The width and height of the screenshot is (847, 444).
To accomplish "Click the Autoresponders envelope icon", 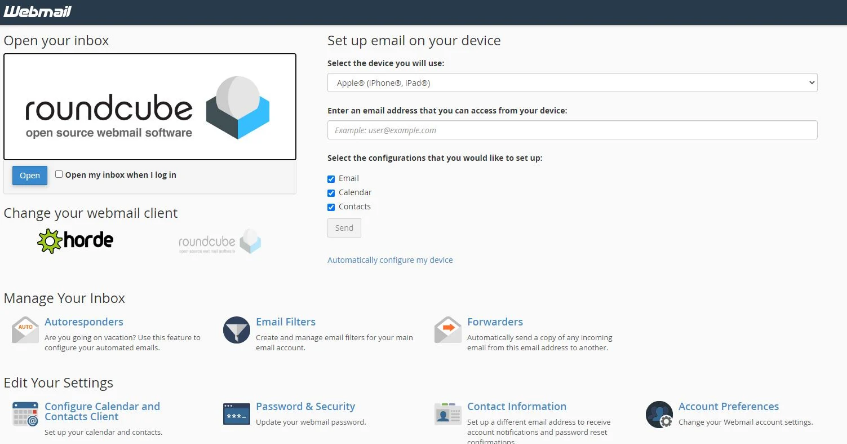I will coord(26,329).
